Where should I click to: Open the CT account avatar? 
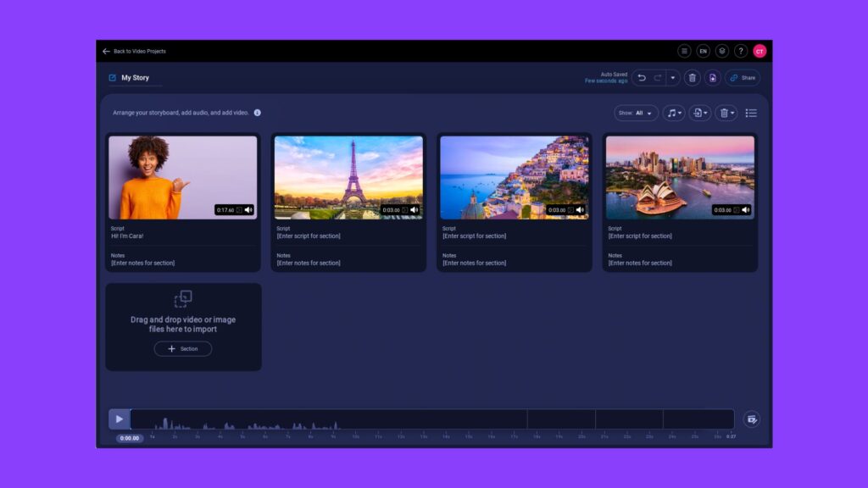pyautogui.click(x=759, y=51)
